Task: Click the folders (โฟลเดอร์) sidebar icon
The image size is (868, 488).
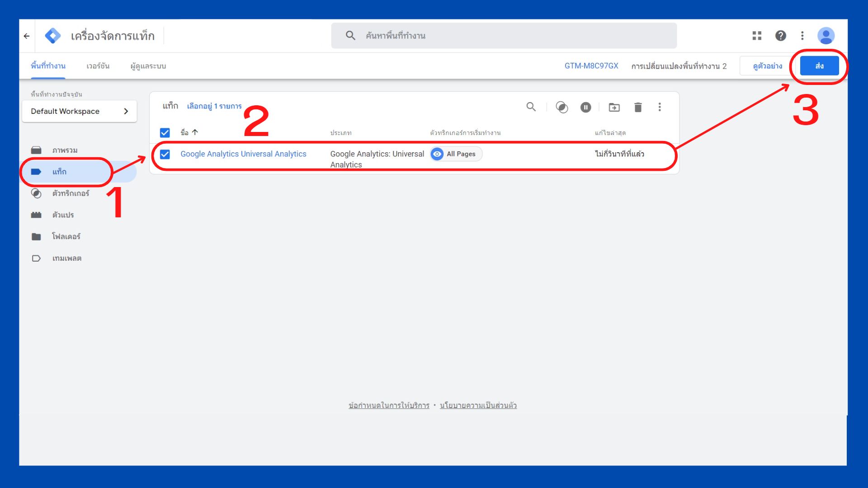Action: coord(36,237)
